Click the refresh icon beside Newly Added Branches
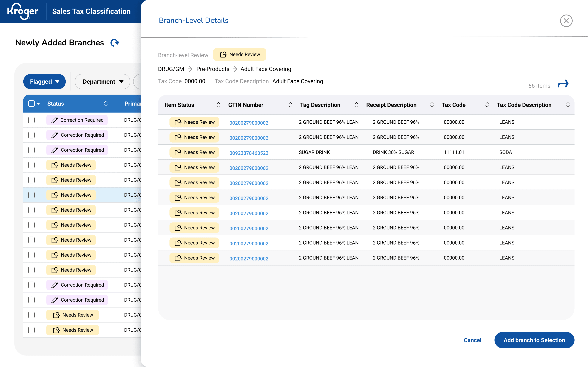 pos(115,43)
